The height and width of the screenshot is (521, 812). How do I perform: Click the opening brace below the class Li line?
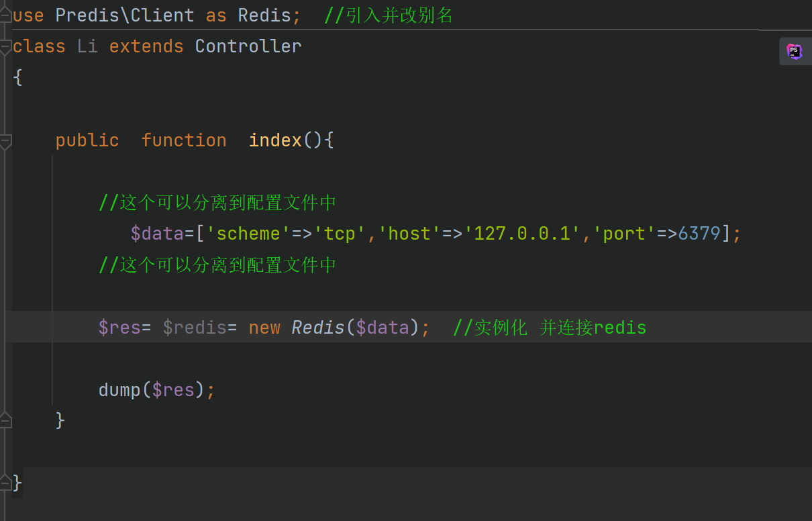17,78
